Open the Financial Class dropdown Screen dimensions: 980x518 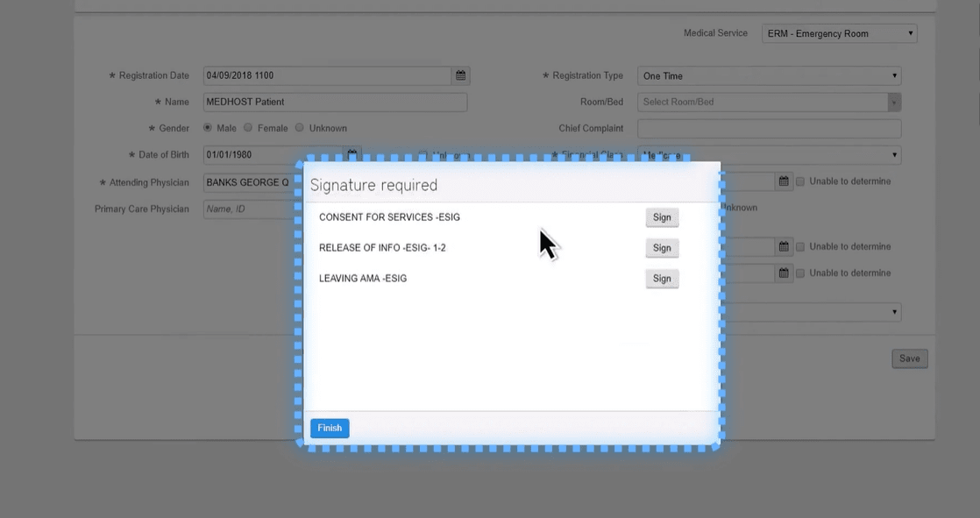click(833, 154)
